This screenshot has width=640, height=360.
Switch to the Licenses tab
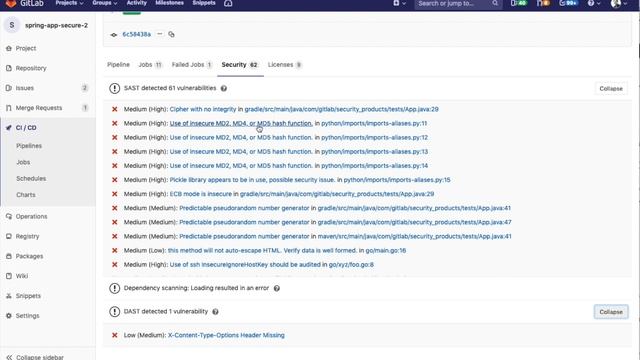coord(285,64)
